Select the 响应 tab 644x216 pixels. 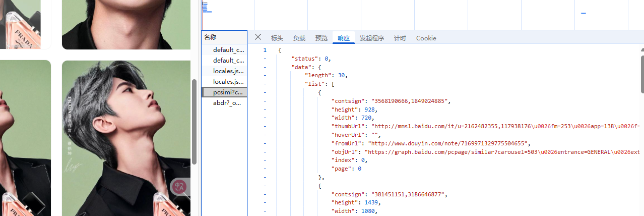(344, 38)
